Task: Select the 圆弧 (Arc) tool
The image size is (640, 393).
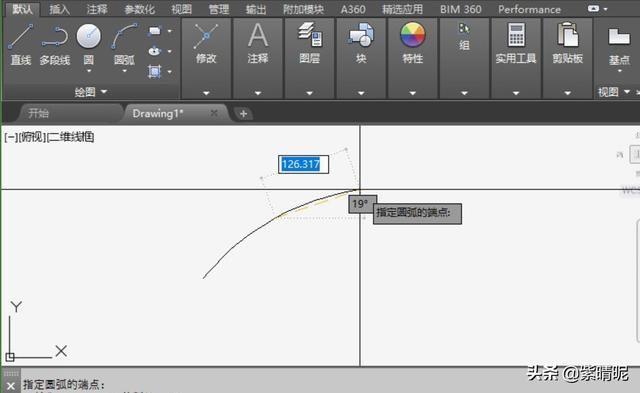Action: tap(124, 43)
